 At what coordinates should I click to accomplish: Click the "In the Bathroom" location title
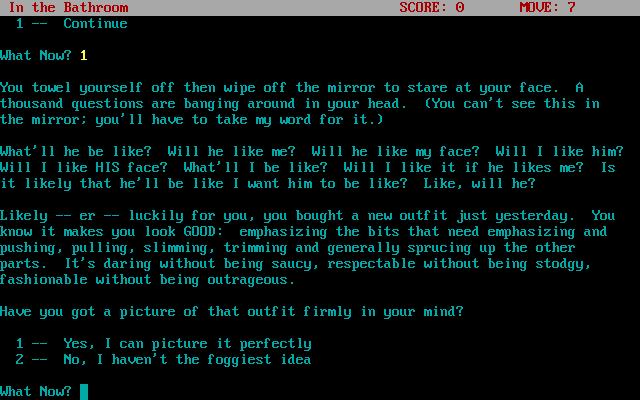tap(68, 7)
